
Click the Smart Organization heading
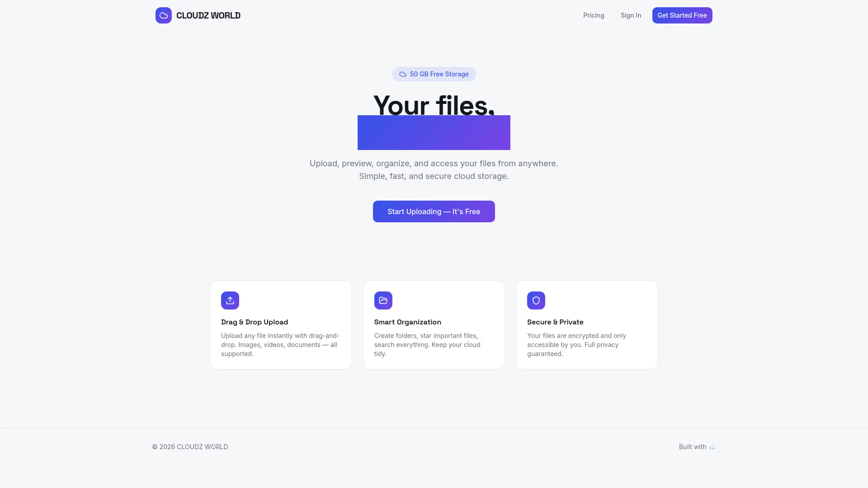point(408,322)
